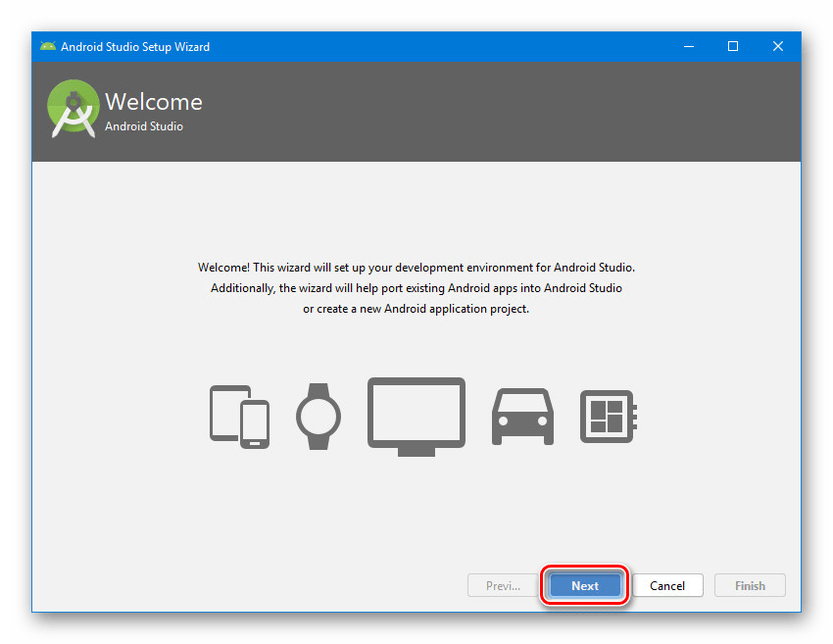Click the watch face inside the smartwatch icon
Image resolution: width=833 pixels, height=644 pixels.
click(x=319, y=417)
